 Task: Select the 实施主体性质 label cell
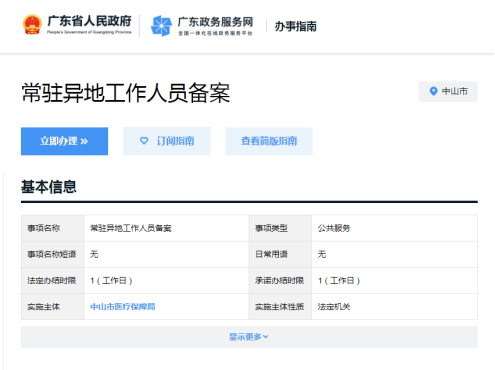click(x=280, y=307)
